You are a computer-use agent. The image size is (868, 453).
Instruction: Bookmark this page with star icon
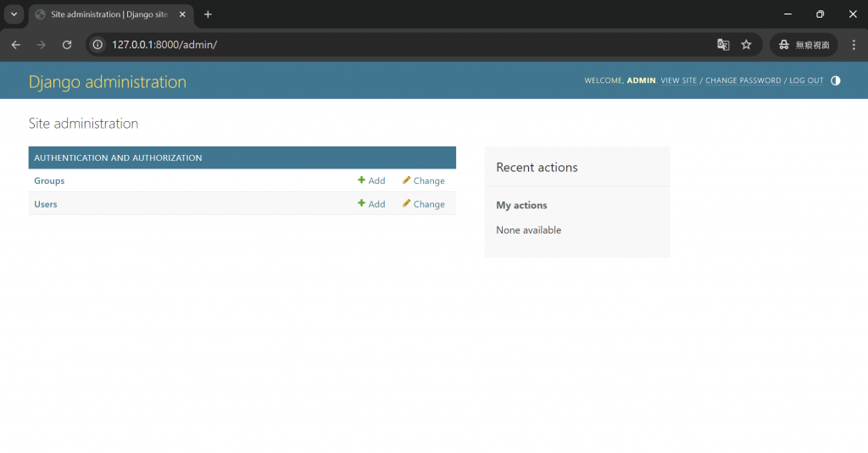tap(746, 45)
